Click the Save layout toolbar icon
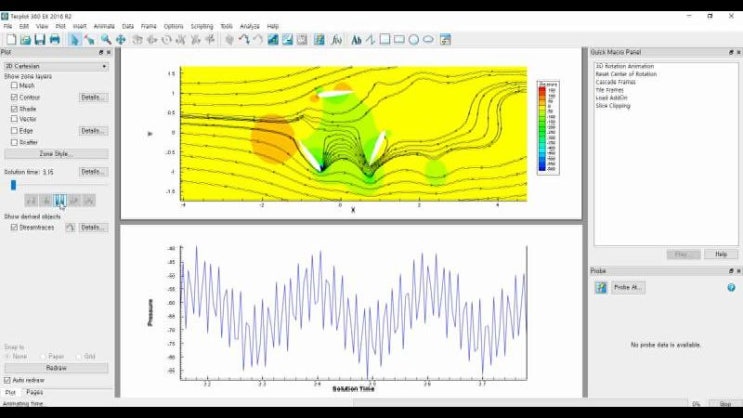This screenshot has height=418, width=743. [40, 40]
